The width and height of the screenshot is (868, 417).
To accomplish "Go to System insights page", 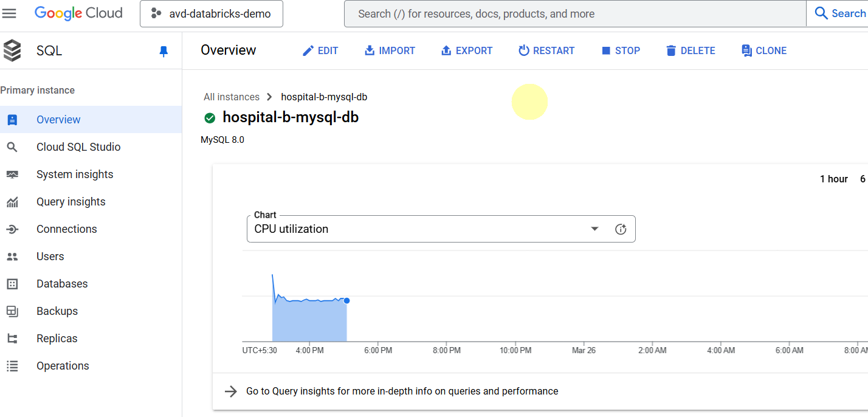I will coord(75,174).
